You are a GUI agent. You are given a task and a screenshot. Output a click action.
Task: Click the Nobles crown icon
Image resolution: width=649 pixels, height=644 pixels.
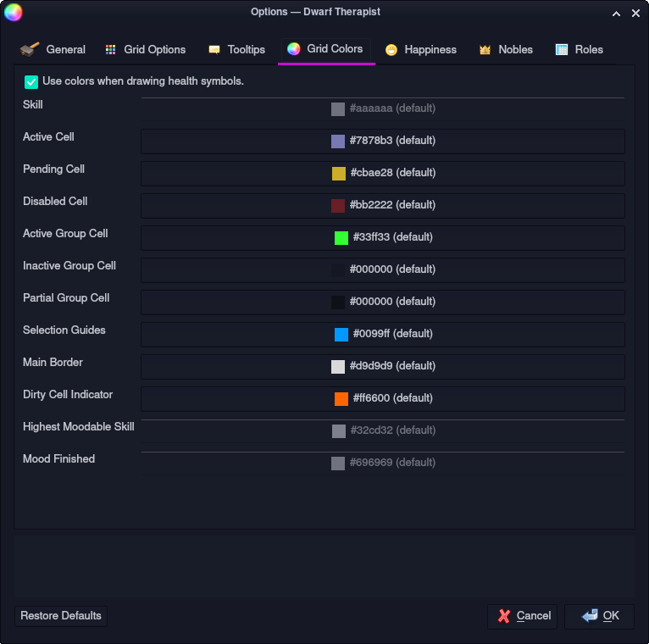(485, 50)
